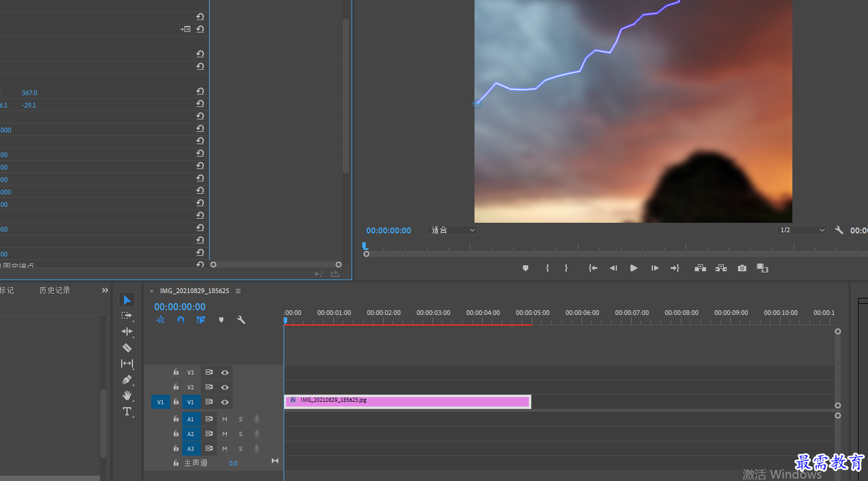Open the 1/2 playback resolution dropdown
The height and width of the screenshot is (481, 868).
[802, 230]
